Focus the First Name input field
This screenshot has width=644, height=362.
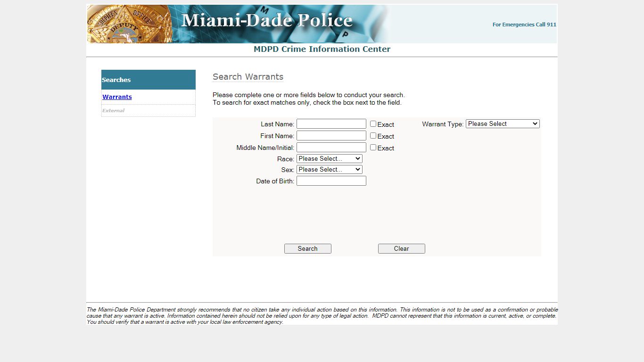[x=331, y=136]
